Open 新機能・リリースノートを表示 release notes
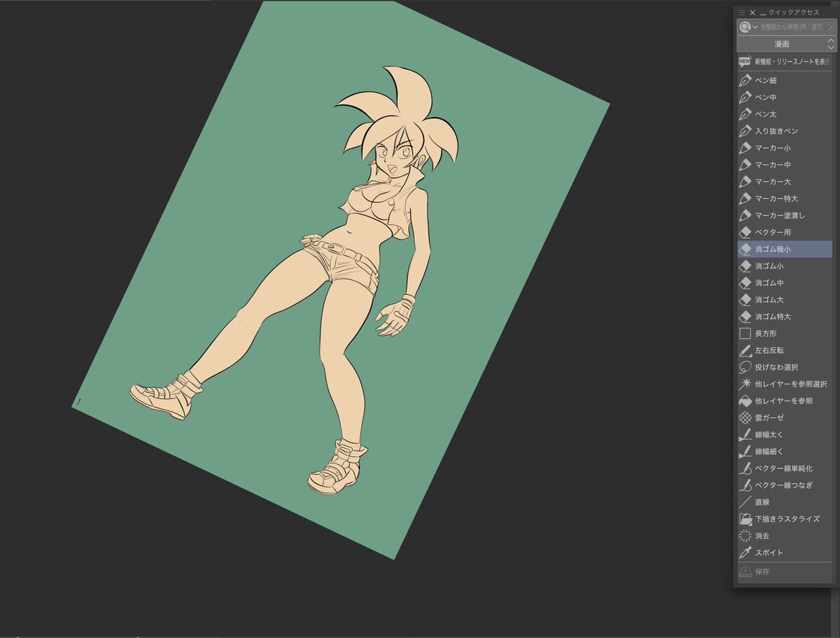This screenshot has width=840, height=638. [784, 62]
